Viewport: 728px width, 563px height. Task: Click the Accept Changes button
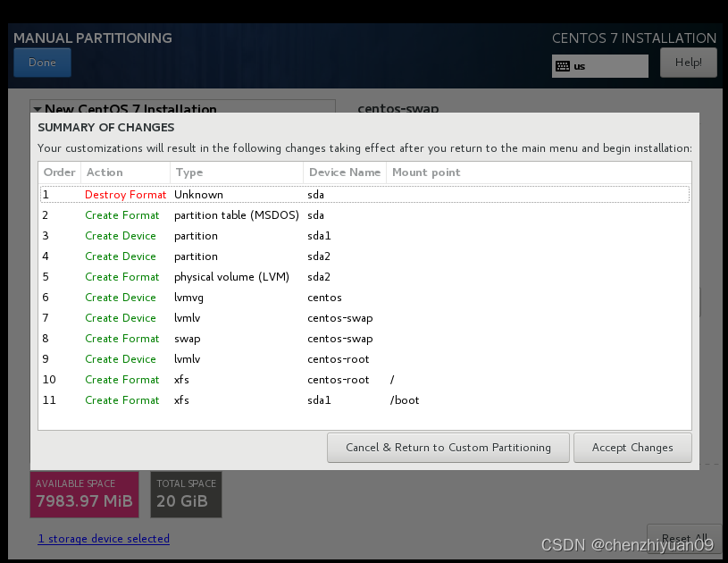pyautogui.click(x=632, y=448)
